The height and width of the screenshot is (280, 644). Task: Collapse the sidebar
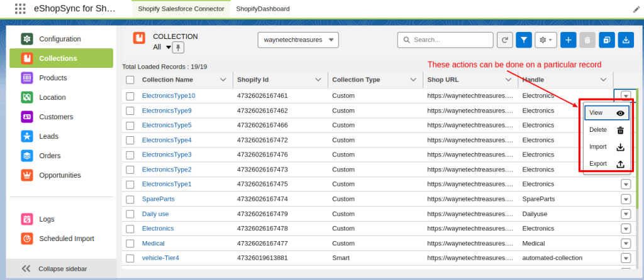[61, 269]
